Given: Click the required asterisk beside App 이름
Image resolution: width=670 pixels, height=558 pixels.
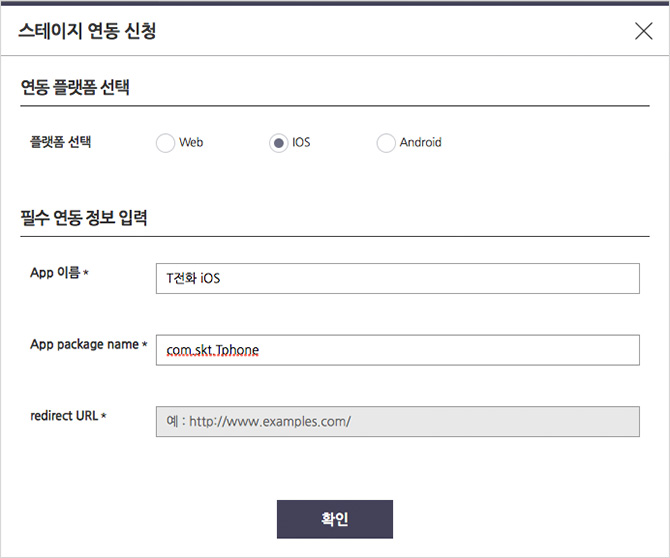Looking at the screenshot, I should [86, 272].
